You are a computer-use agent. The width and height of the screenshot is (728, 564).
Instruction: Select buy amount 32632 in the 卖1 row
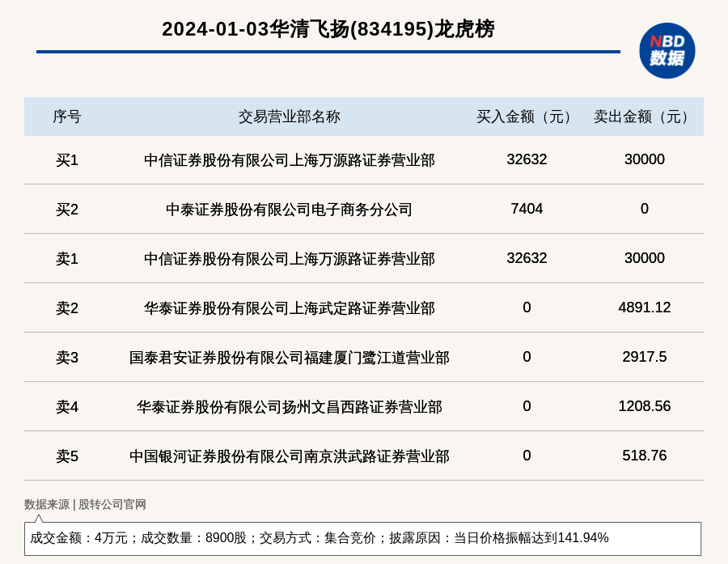coord(527,258)
